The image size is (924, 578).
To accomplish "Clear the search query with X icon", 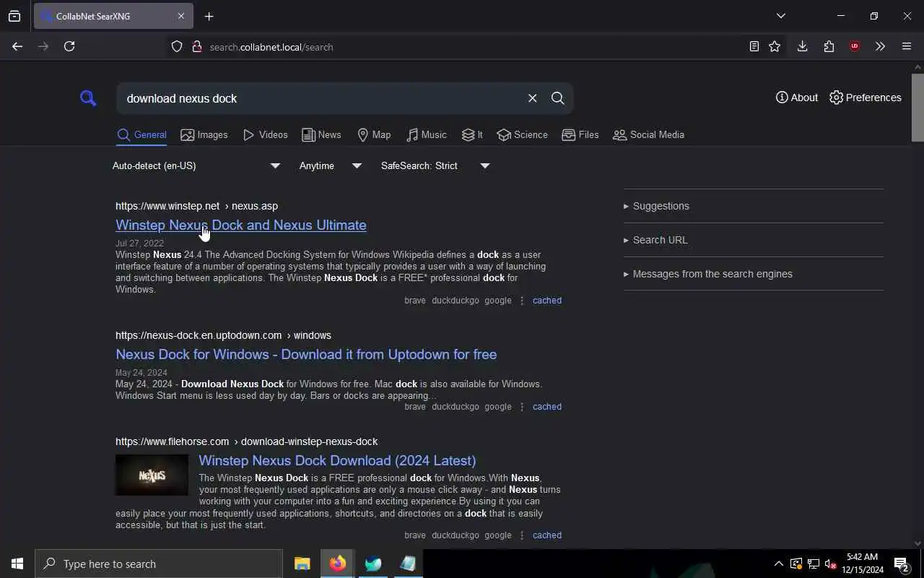I will 532,98.
